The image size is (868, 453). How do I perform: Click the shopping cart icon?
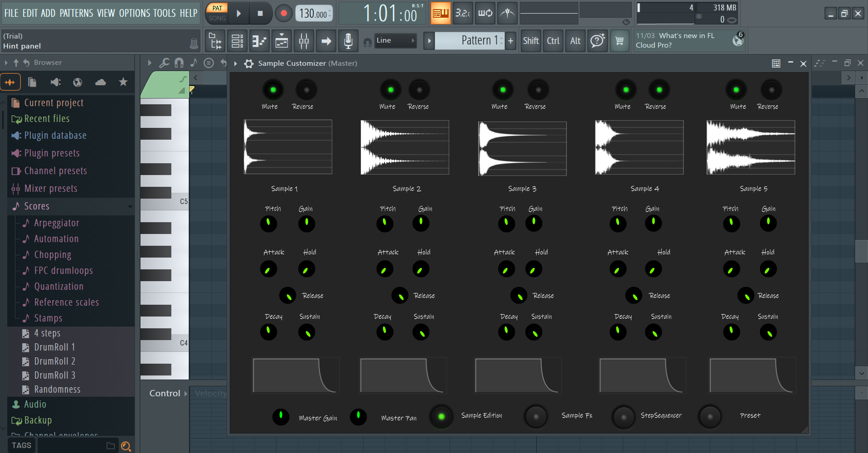tap(619, 41)
